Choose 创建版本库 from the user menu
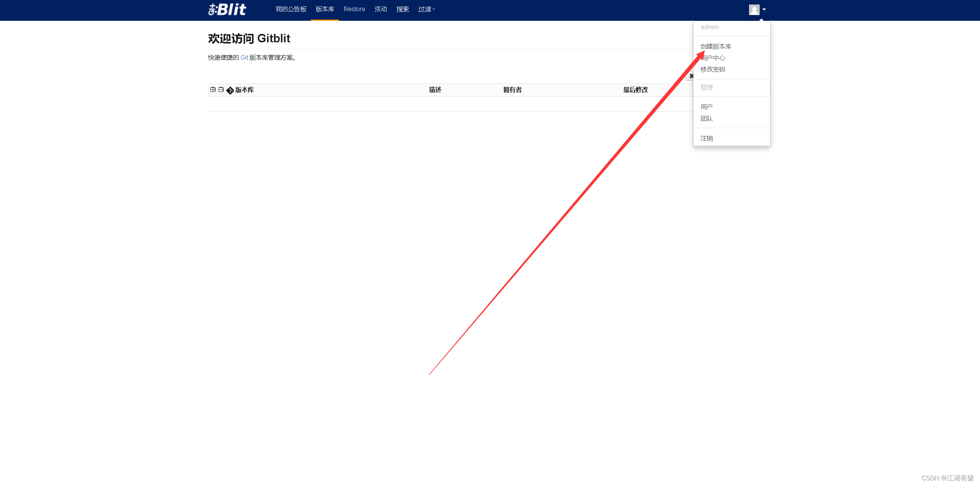980x485 pixels. click(x=716, y=47)
